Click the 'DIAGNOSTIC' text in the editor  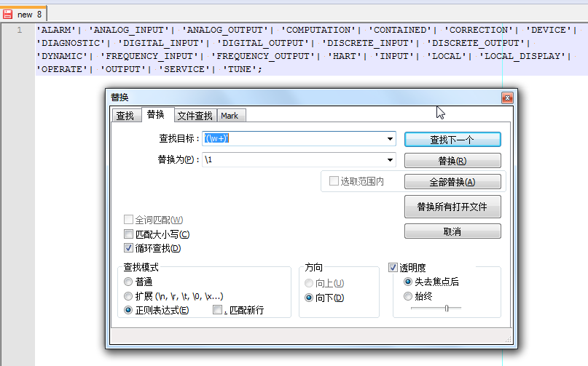[x=71, y=43]
